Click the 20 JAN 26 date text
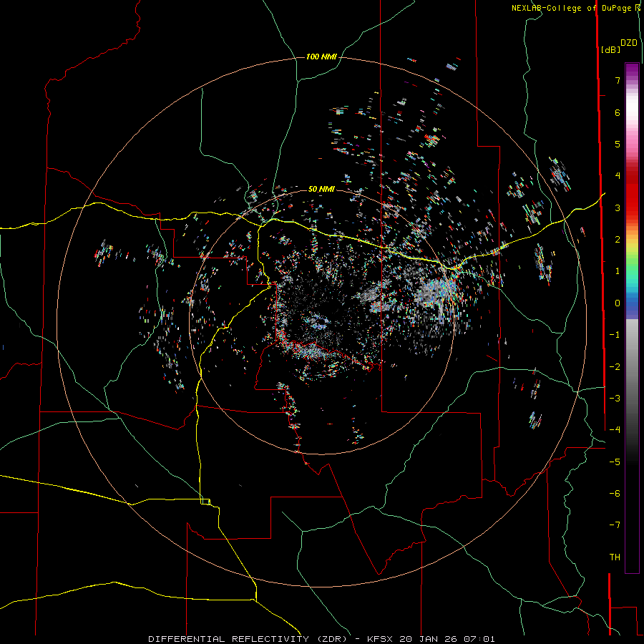 428,639
